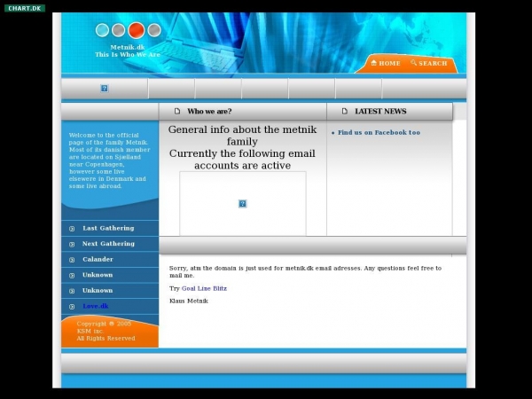Viewport: 532px width, 399px height.
Task: Open Find us on Facebook too link
Action: (379, 133)
